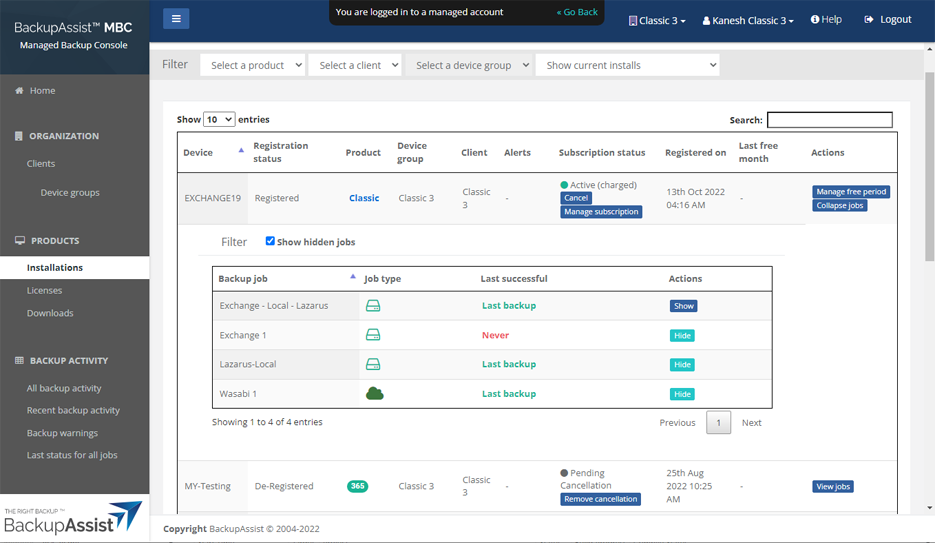Click Show button for Exchange - Local - Lazarus
The image size is (935, 543).
coord(683,306)
